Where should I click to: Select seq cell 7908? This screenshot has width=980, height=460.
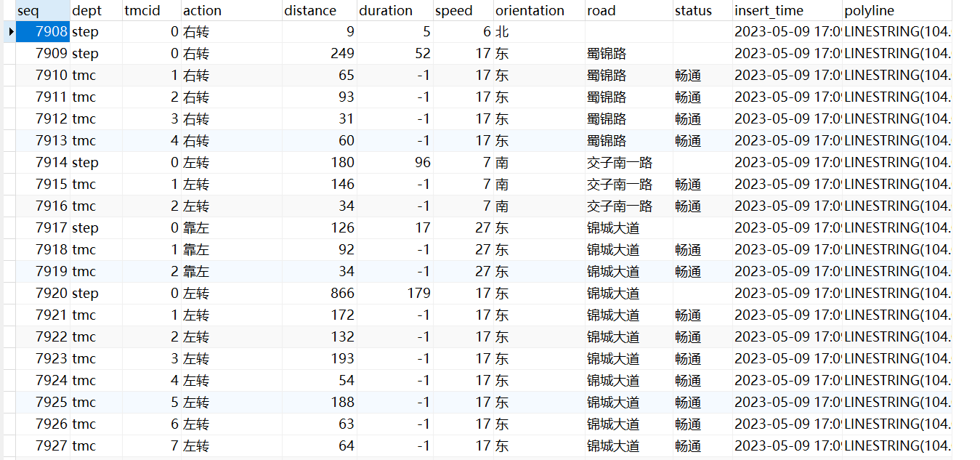(x=43, y=32)
